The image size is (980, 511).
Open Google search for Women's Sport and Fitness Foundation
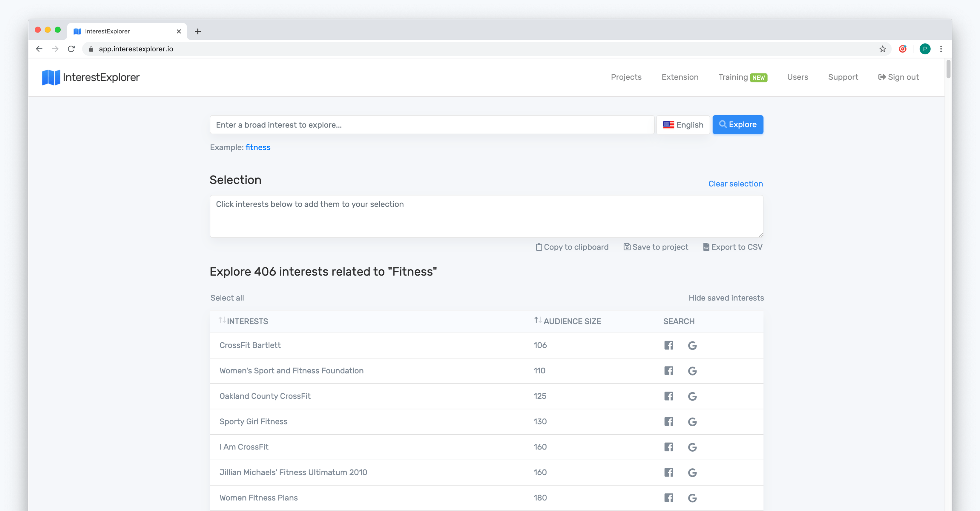coord(692,371)
